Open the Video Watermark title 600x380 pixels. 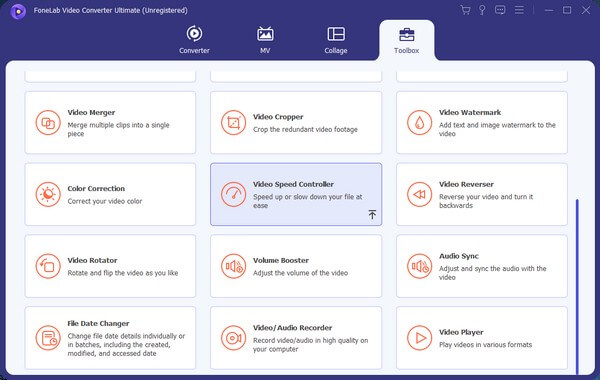(x=470, y=113)
